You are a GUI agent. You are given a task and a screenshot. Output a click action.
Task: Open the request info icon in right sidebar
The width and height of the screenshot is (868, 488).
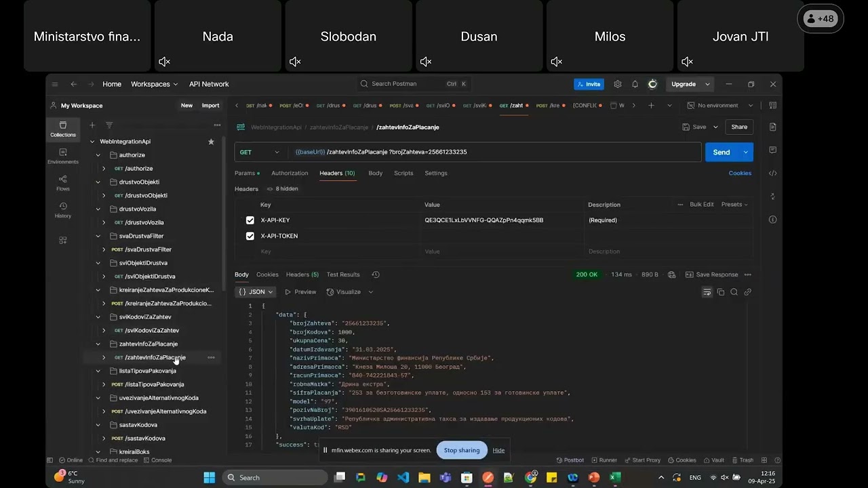[772, 220]
